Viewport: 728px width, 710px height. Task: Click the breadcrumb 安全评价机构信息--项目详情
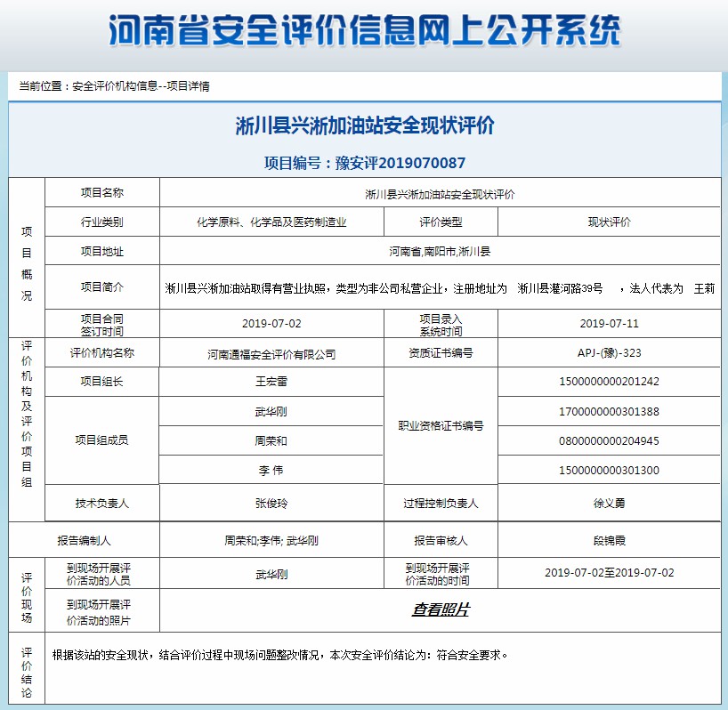[141, 85]
